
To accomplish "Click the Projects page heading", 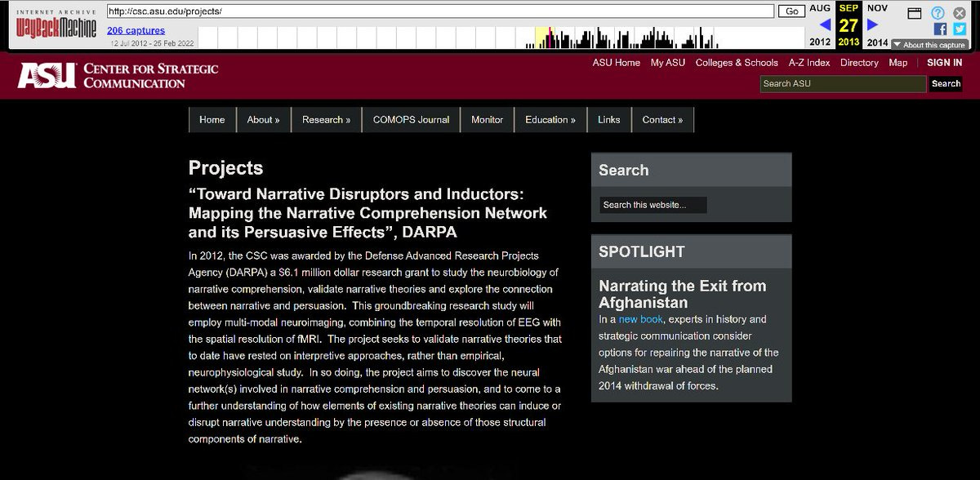I will 226,168.
